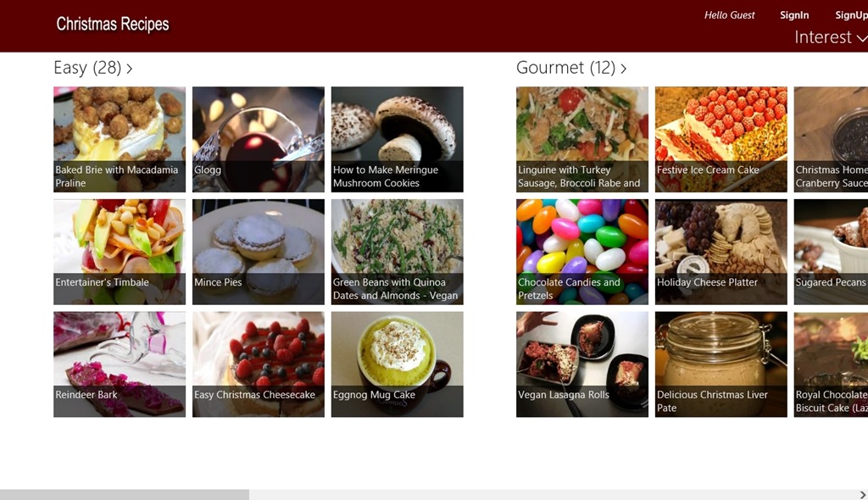Open the Holiday Cheese Platter recipe
Screen dimensions: 868x500
[x=721, y=252]
